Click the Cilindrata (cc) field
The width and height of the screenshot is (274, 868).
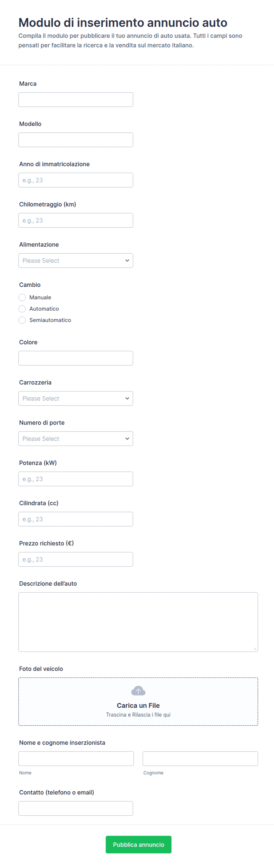click(76, 519)
